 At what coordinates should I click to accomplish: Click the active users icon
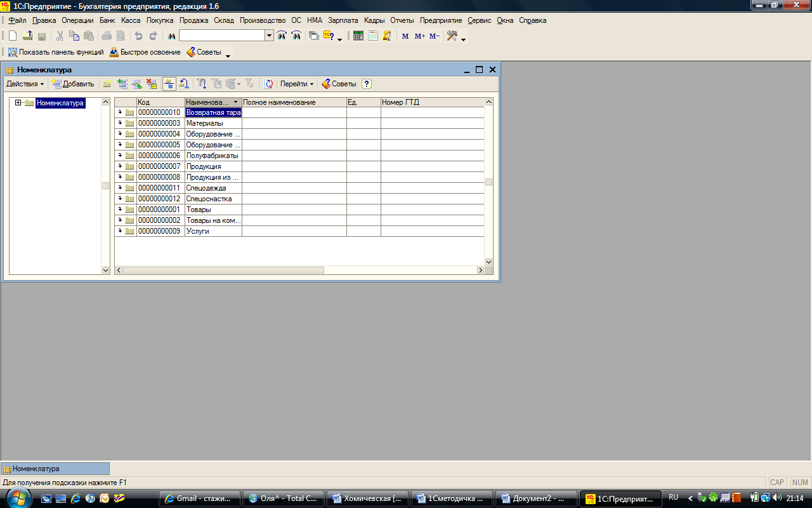pos(387,36)
